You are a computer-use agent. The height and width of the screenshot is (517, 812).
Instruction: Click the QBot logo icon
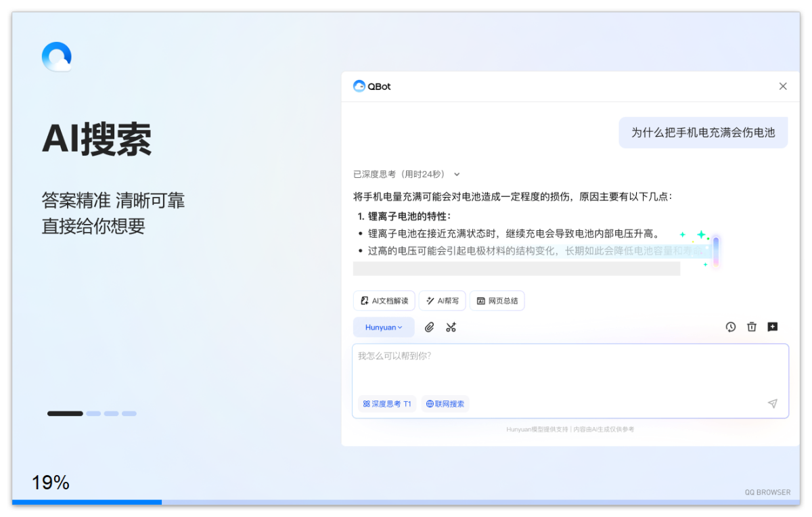359,86
